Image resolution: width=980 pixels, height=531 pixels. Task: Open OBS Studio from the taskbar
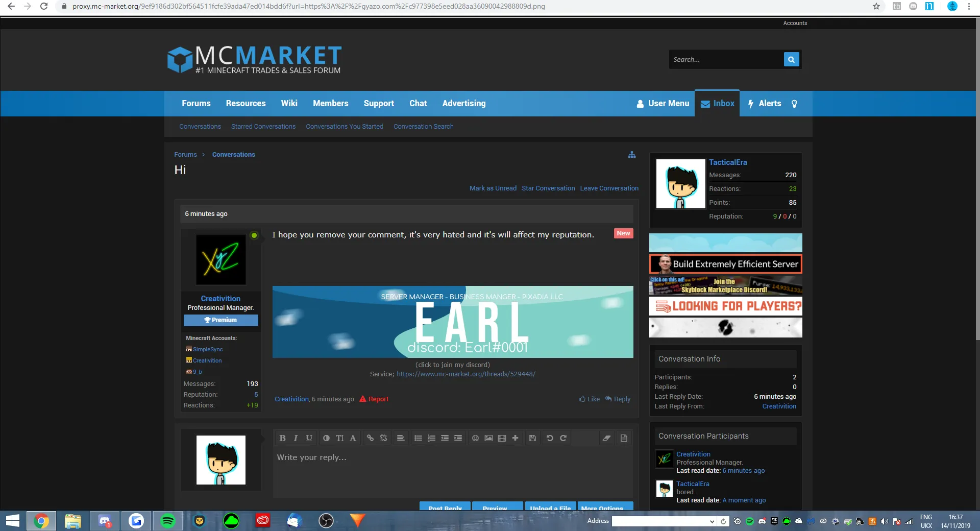coord(326,521)
